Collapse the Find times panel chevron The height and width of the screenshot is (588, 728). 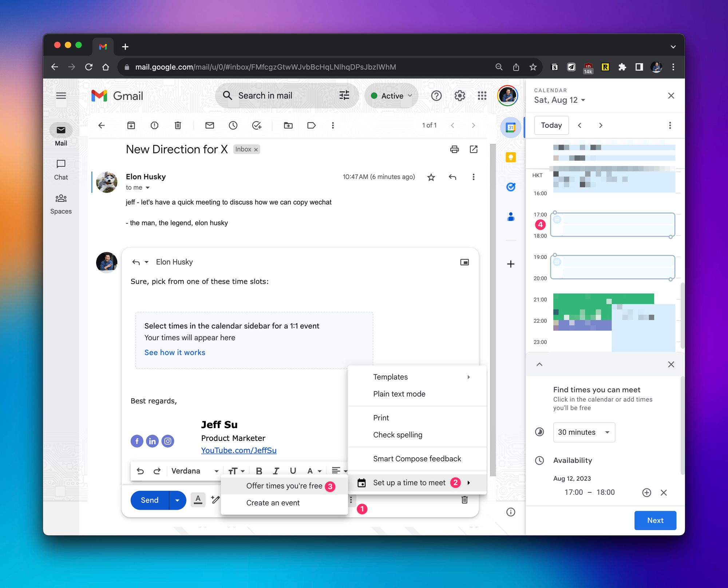[539, 364]
